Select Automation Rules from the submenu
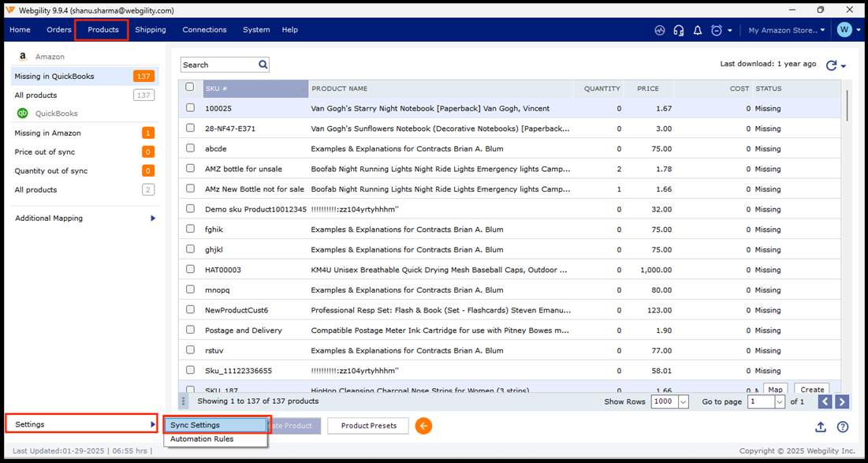 pyautogui.click(x=202, y=439)
